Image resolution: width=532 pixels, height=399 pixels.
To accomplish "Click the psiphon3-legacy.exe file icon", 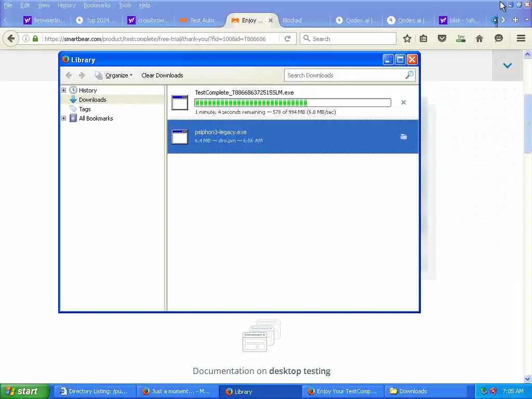I will (179, 137).
